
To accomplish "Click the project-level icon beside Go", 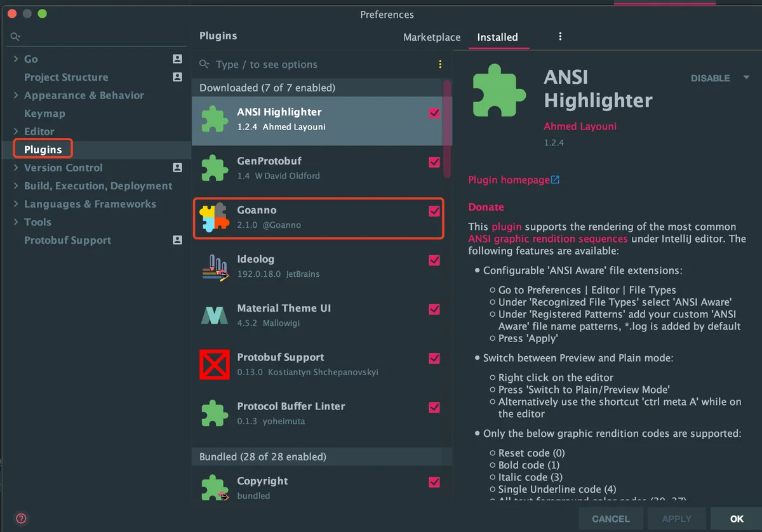I will [x=177, y=59].
